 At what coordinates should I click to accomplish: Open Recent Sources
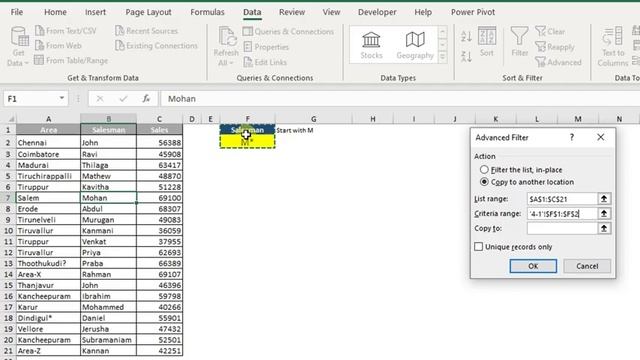coord(147,31)
